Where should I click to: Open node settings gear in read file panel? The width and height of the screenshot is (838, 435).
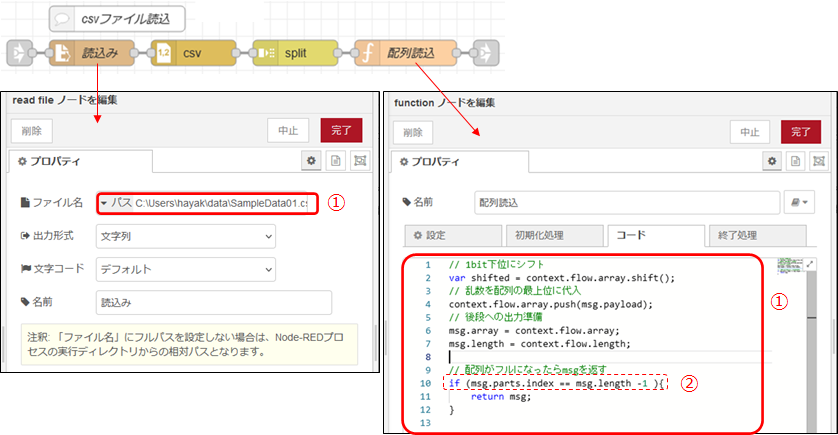tap(312, 160)
